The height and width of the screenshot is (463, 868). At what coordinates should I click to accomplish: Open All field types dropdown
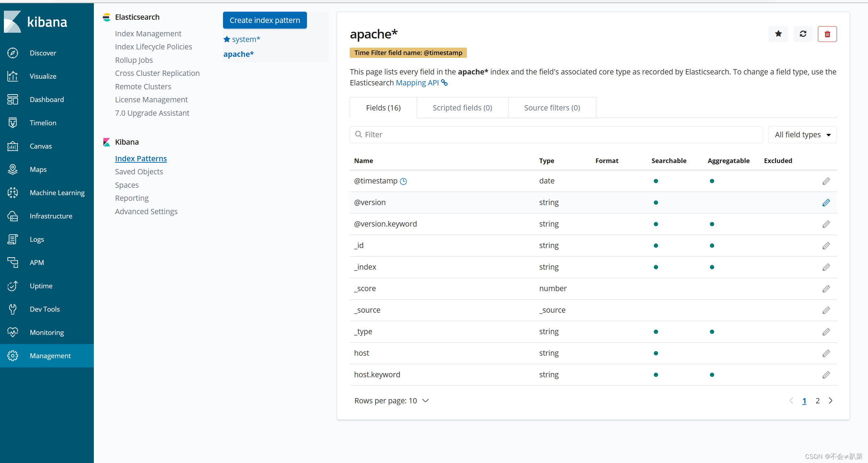tap(802, 135)
